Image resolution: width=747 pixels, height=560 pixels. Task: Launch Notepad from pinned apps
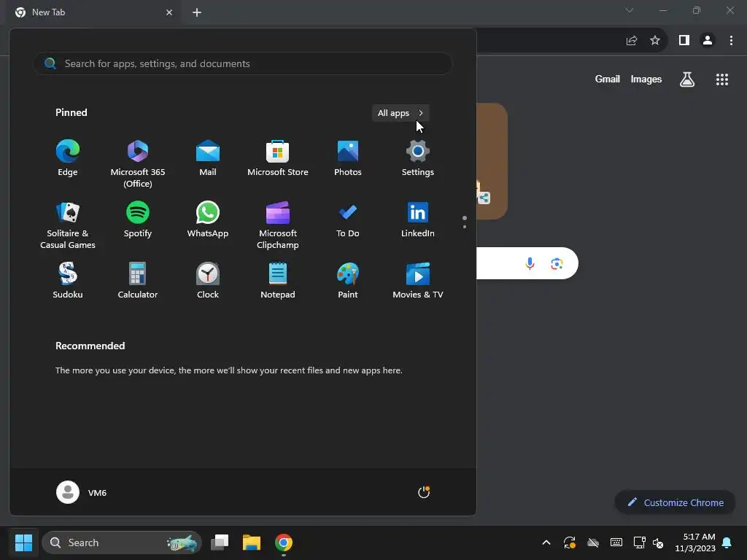[278, 281]
